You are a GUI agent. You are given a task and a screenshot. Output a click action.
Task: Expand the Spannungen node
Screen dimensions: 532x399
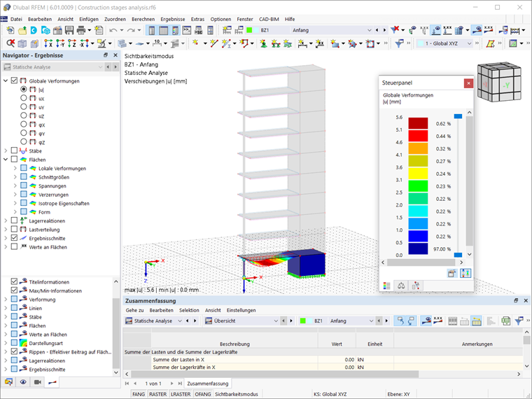[x=15, y=186]
